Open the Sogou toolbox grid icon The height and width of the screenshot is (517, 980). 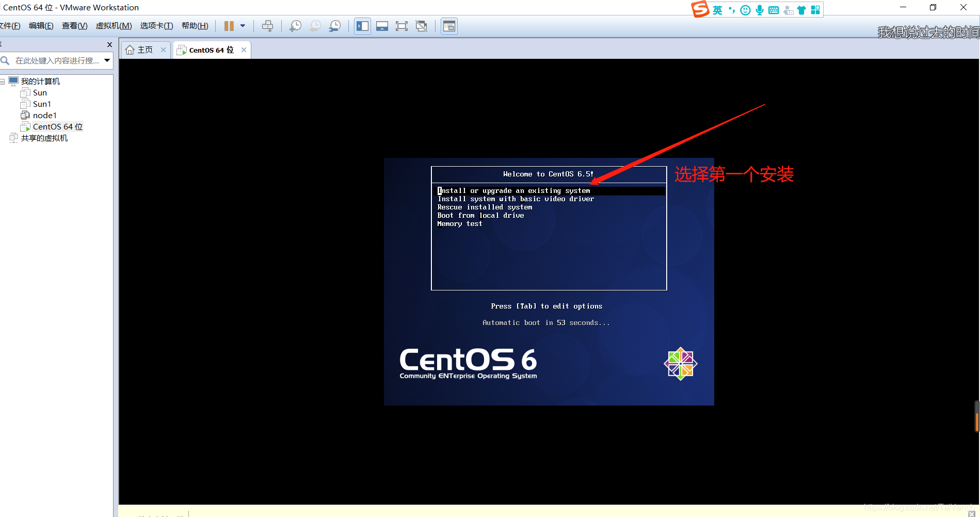click(815, 10)
